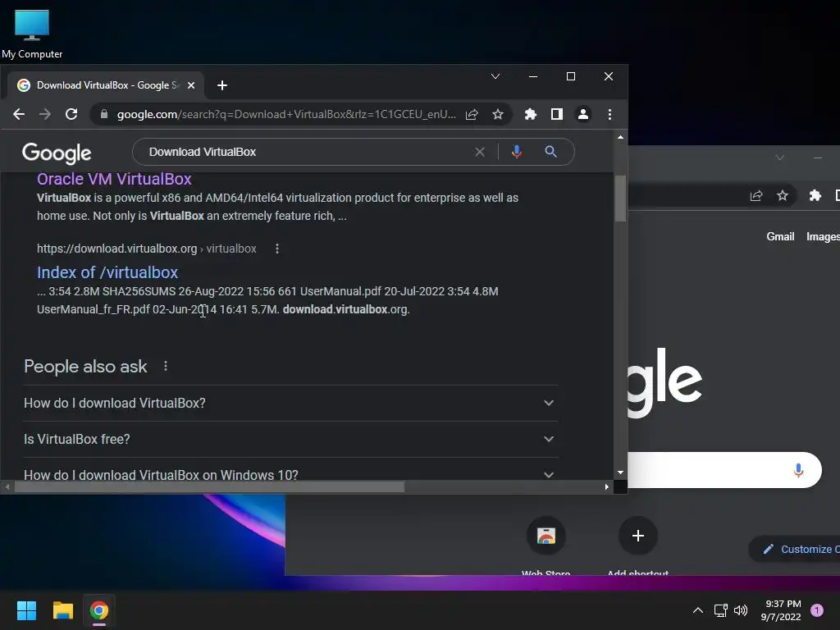Clear the search box with the X
Viewport: 840px width, 630px height.
480,152
